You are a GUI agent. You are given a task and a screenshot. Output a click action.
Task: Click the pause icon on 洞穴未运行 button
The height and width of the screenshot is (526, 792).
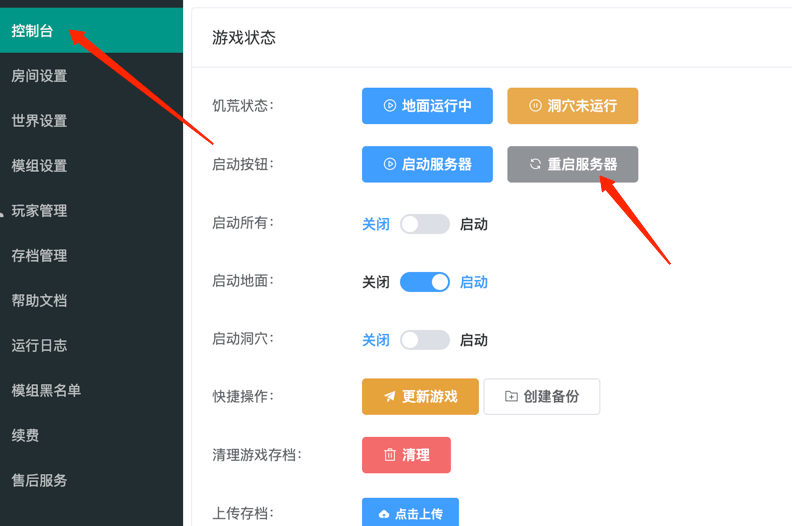click(x=535, y=106)
